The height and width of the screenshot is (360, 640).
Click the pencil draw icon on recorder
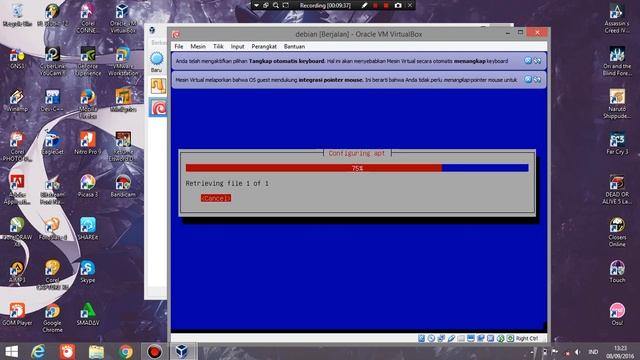(x=364, y=5)
